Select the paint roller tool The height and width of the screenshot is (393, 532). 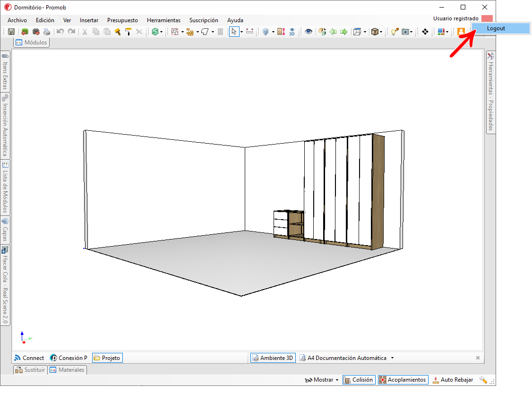128,32
